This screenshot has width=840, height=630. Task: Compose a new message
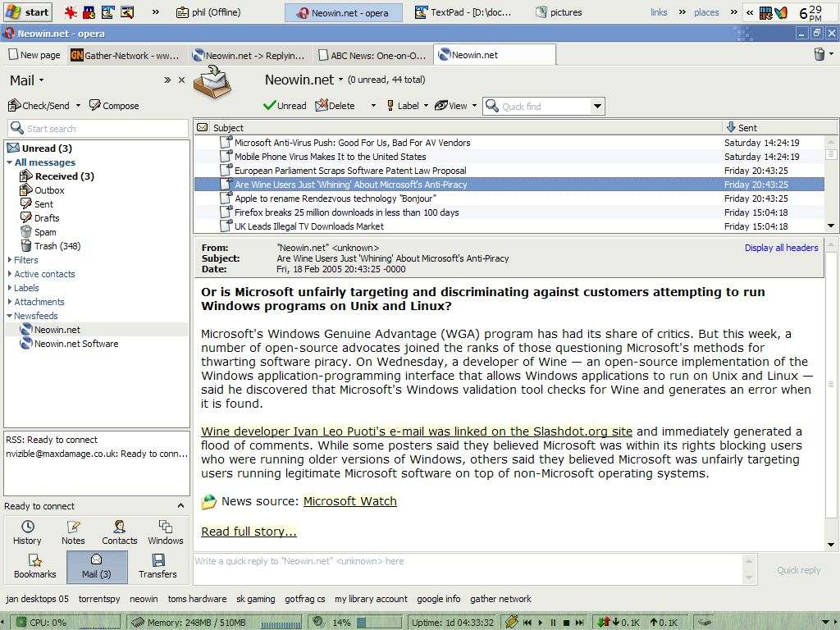click(x=114, y=106)
